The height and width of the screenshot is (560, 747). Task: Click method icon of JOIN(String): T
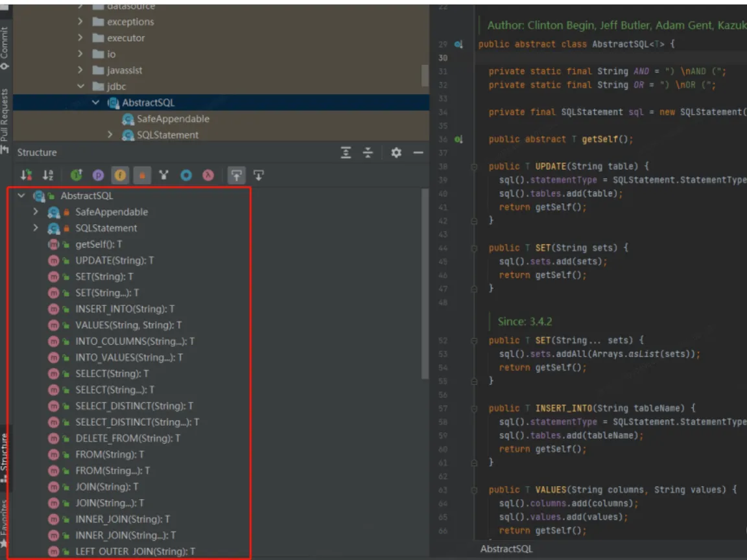[x=53, y=487]
